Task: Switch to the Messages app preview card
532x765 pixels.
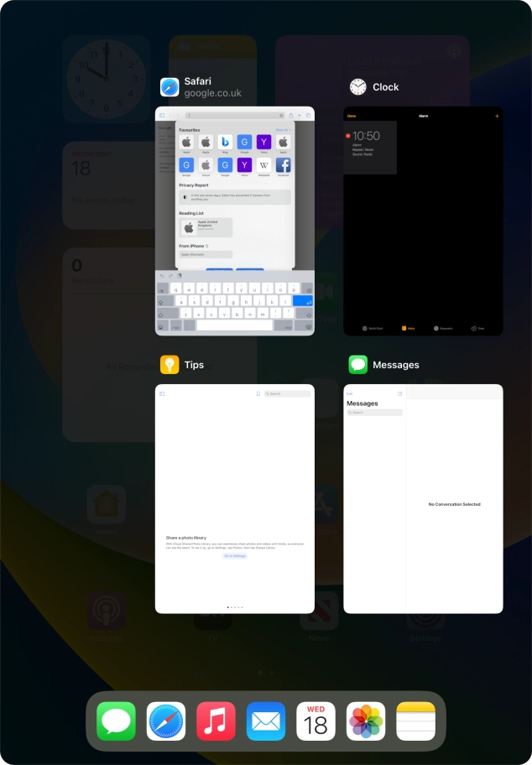Action: [x=423, y=499]
